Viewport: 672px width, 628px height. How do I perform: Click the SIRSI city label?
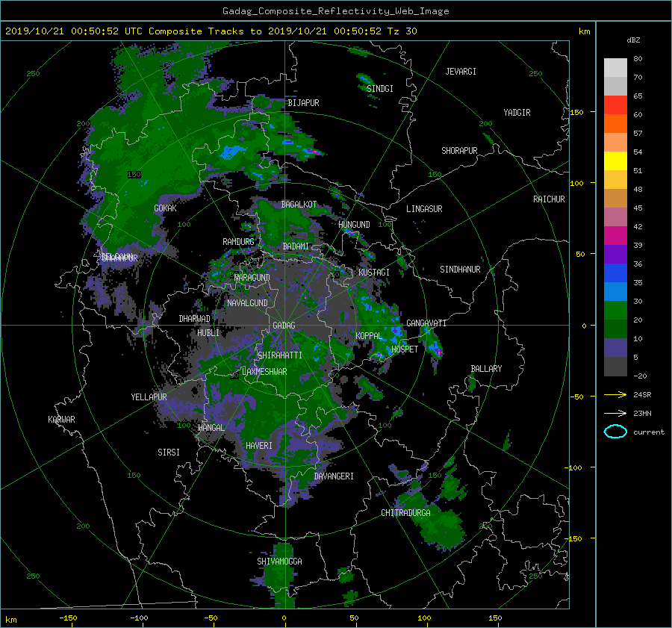pyautogui.click(x=169, y=453)
